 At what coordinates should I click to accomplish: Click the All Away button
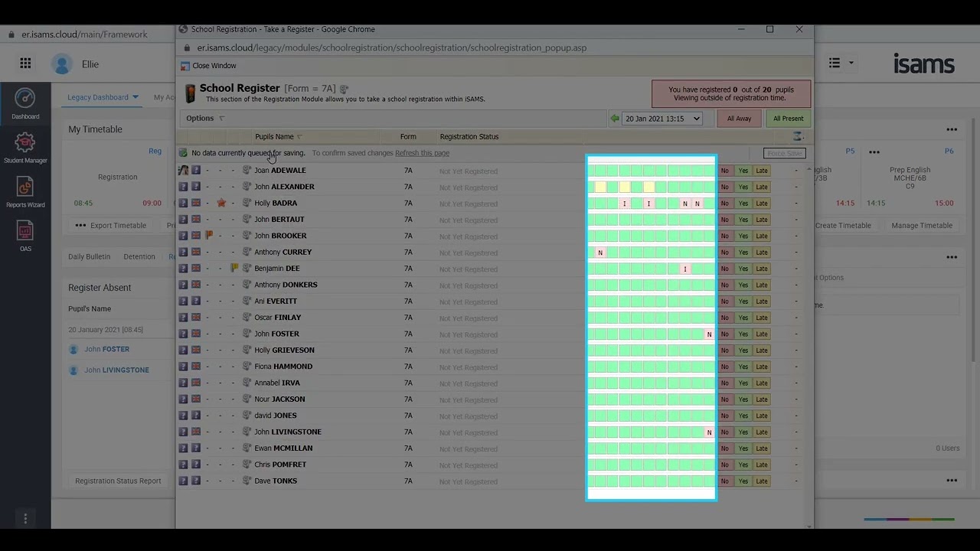pos(739,119)
